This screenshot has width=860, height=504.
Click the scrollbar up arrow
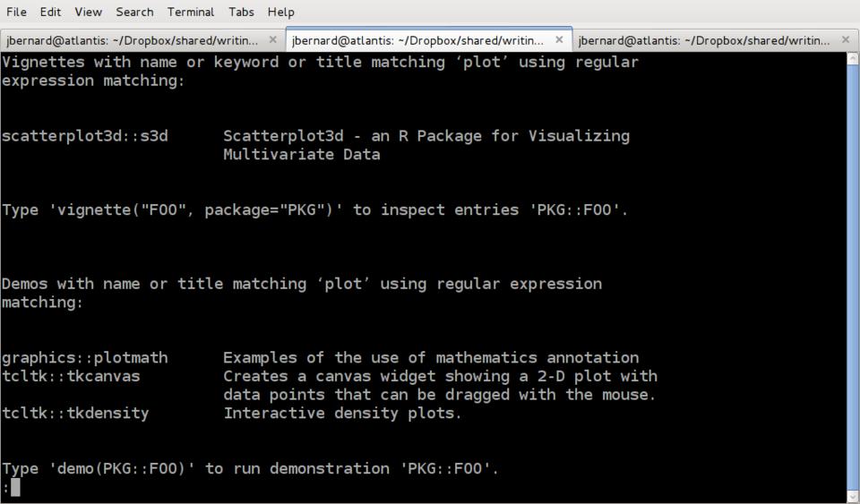coord(852,59)
